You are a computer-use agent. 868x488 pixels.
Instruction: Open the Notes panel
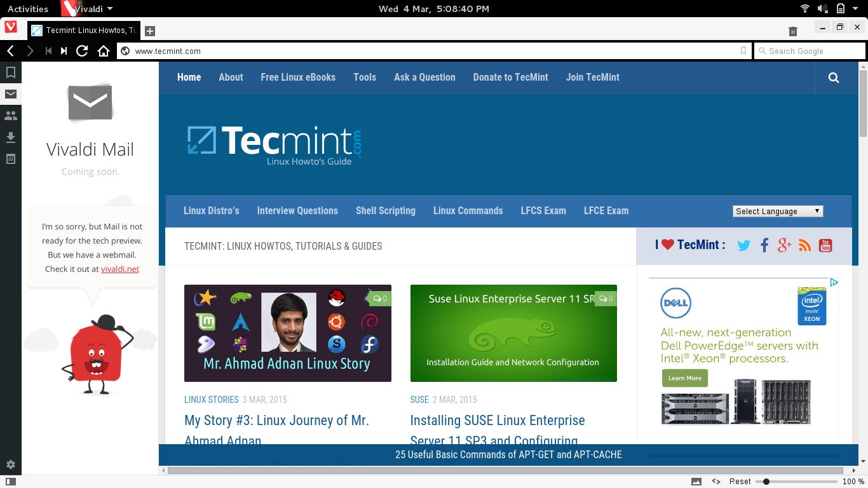coord(10,159)
